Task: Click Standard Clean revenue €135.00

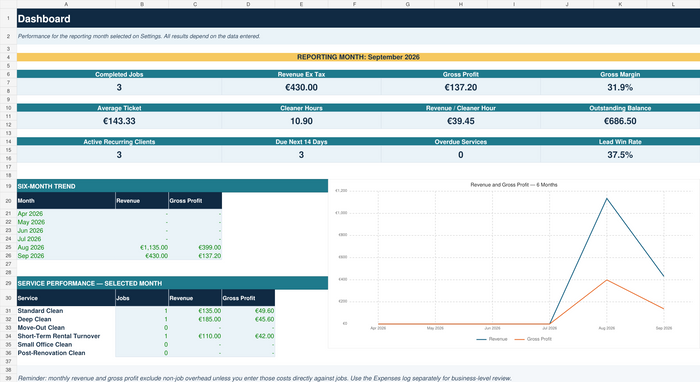Action: click(195, 311)
